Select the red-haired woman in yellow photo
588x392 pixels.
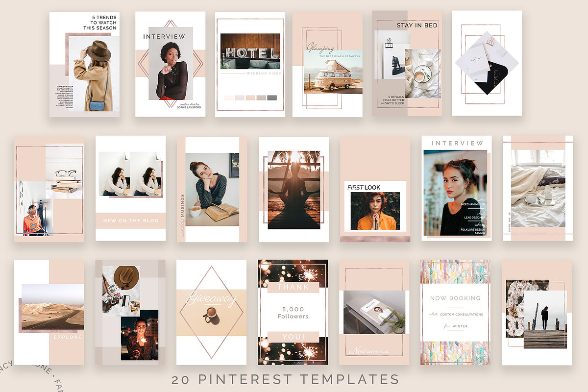tap(375, 211)
